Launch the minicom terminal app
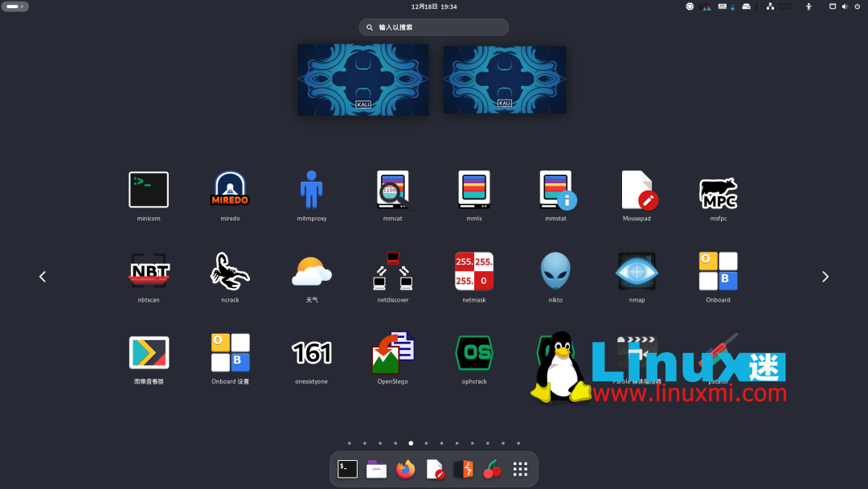868x489 pixels. click(149, 190)
